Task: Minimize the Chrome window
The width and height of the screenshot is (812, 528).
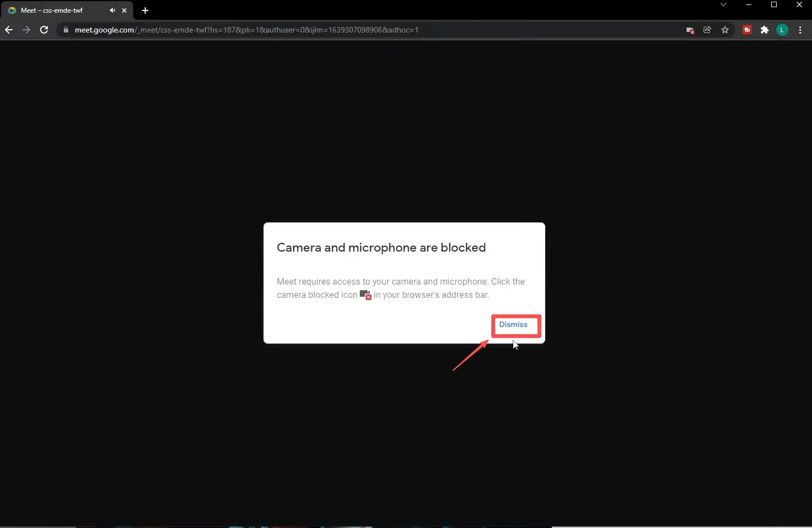Action: (x=749, y=5)
